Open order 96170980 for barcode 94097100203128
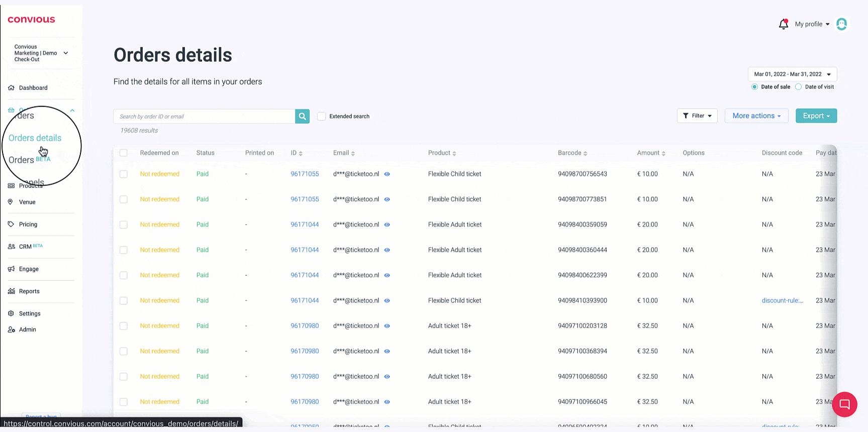Viewport: 868px width, 432px height. 305,326
